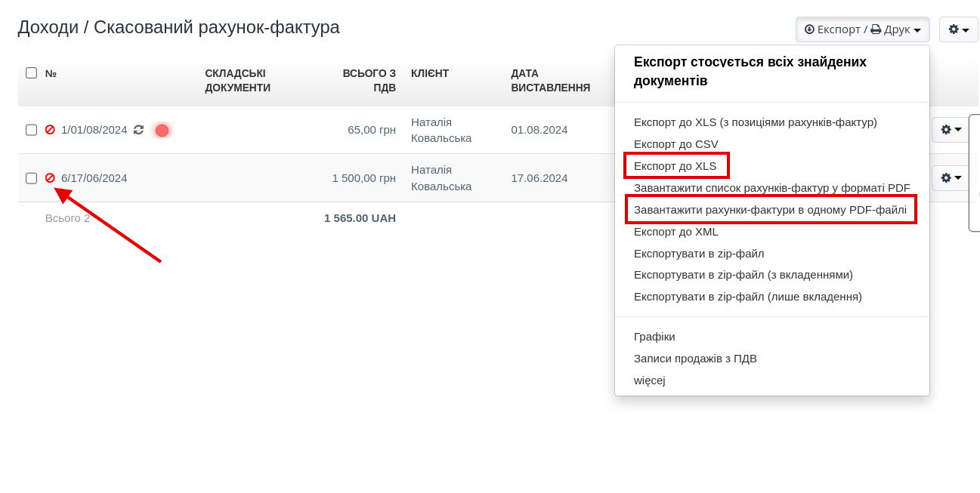Open invoice link 6/17/06/2024
The width and height of the screenshot is (980, 493).
(x=94, y=178)
